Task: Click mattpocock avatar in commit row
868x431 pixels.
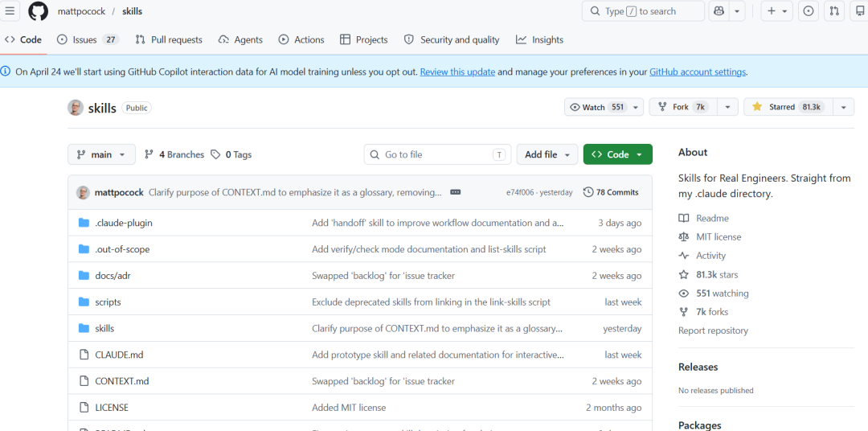Action: 83,192
